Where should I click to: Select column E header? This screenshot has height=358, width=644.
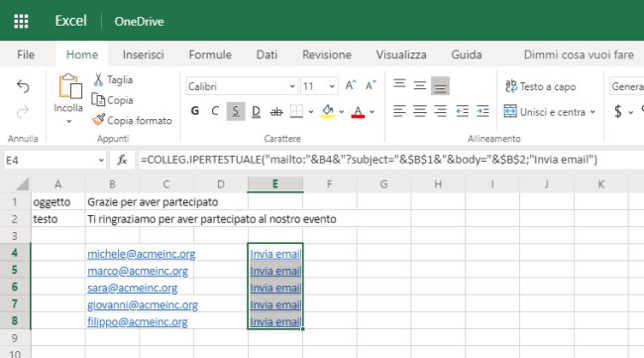pyautogui.click(x=275, y=184)
